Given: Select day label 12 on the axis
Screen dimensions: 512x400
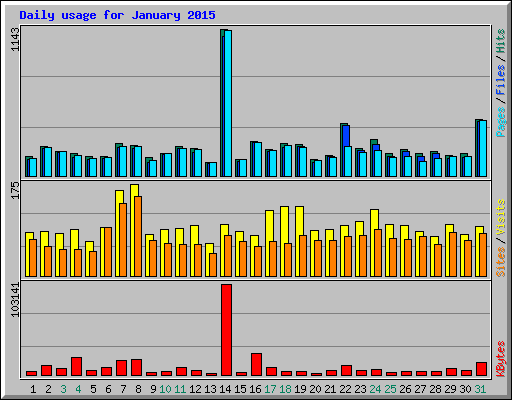Looking at the screenshot, I should pyautogui.click(x=195, y=389).
